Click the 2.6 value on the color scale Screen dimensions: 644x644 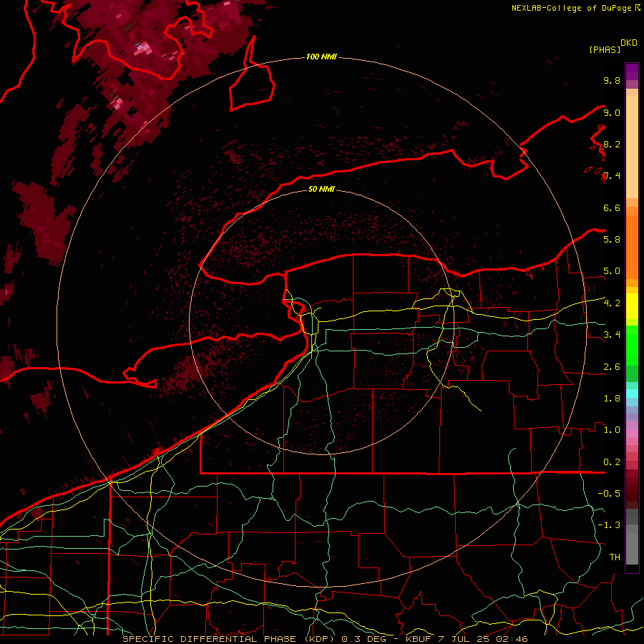point(612,367)
